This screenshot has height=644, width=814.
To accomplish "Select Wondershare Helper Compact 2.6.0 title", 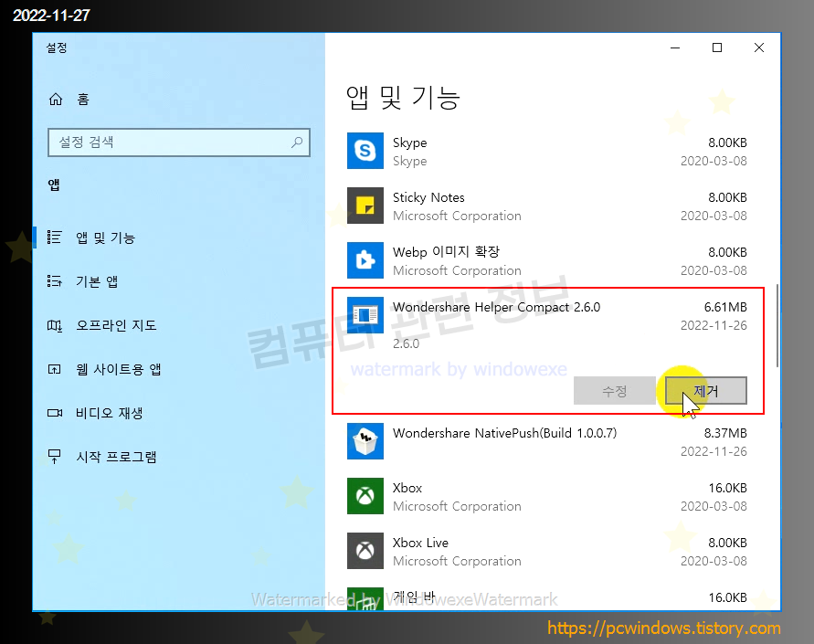I will pos(496,307).
